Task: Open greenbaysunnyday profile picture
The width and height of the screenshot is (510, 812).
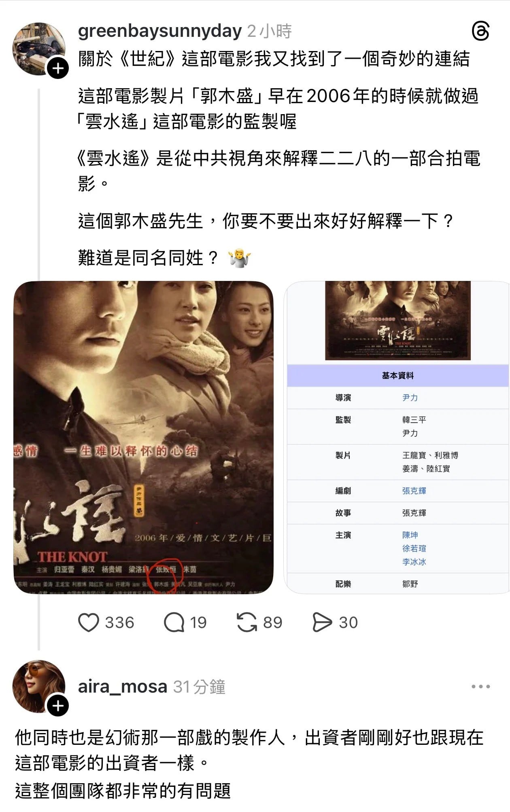Action: [39, 49]
